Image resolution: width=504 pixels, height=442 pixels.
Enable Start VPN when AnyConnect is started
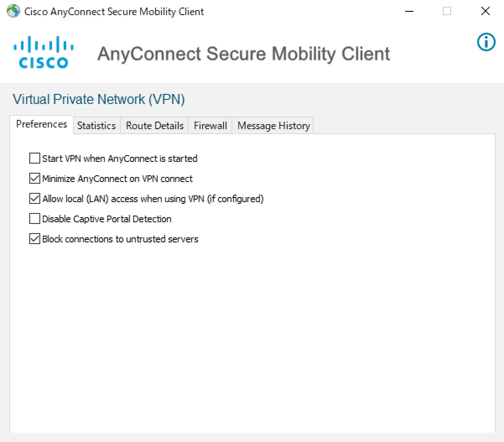(x=35, y=159)
